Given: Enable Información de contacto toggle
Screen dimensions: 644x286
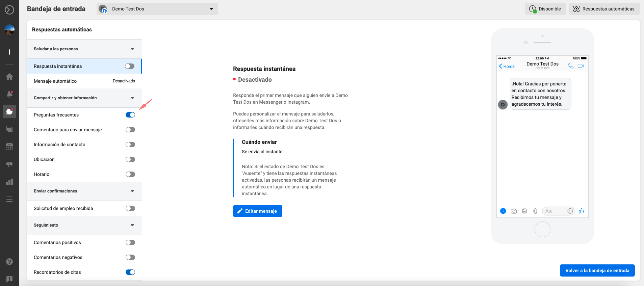Looking at the screenshot, I should 130,145.
